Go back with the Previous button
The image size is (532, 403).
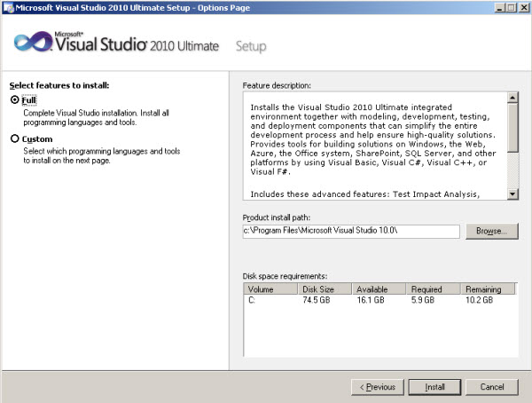pos(378,387)
